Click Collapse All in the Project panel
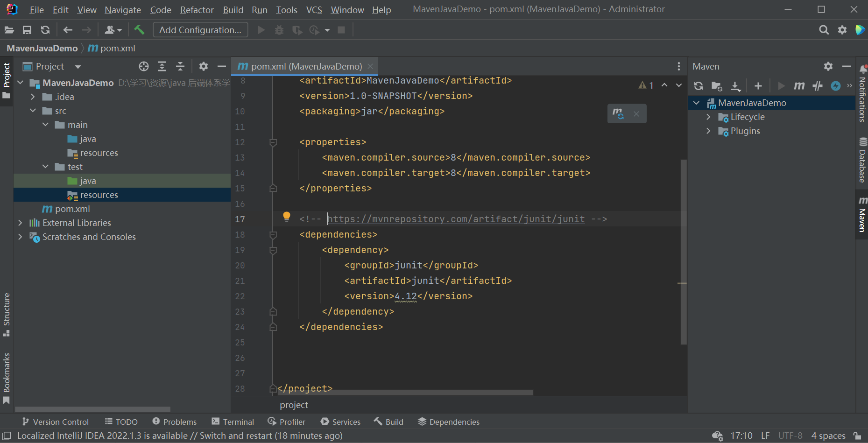This screenshot has width=868, height=443. click(x=180, y=66)
